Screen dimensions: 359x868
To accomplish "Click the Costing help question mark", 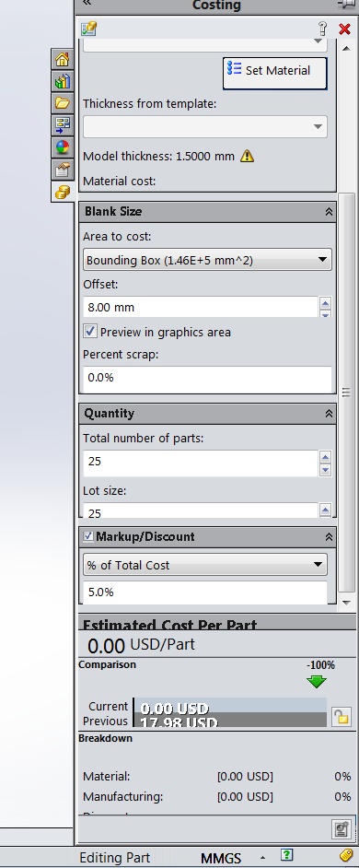I will tap(323, 29).
